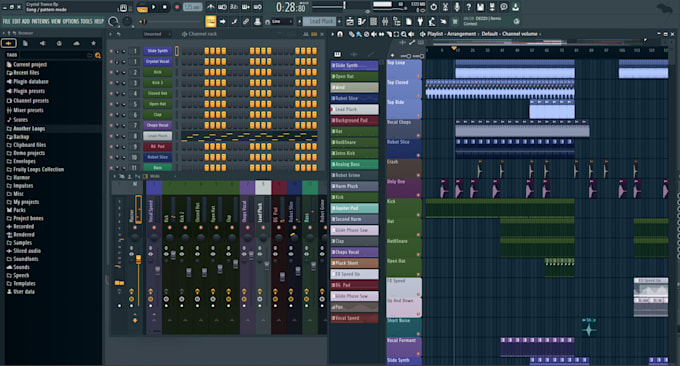680x366 pixels.
Task: Open the Channel rack menu arrow
Action: [111, 34]
